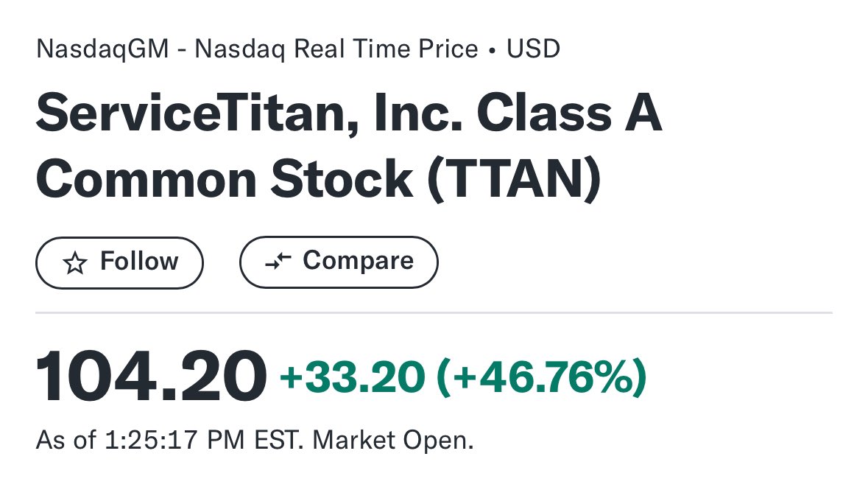Click the Nasdaq Real Time Price text

click(x=336, y=49)
